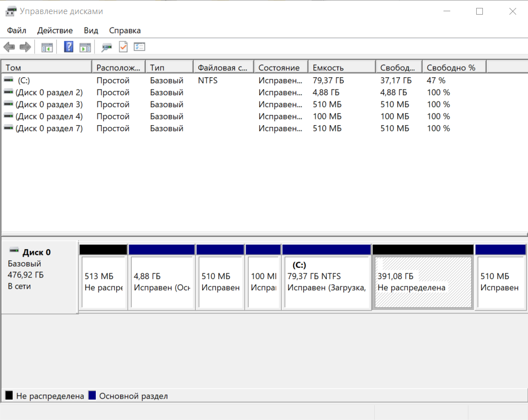Click the Show/Hide console tree toolbar icon
Viewport: 528px width, 420px height.
(47, 47)
